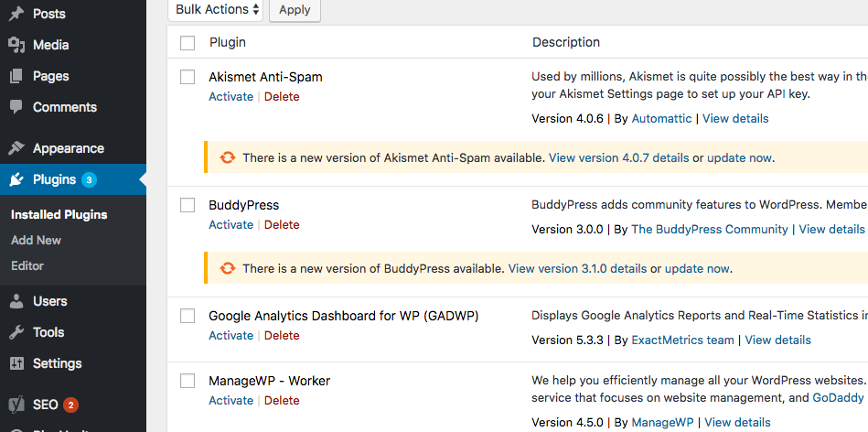This screenshot has width=868, height=432.
Task: Click update now for BuddyPress
Action: point(697,268)
